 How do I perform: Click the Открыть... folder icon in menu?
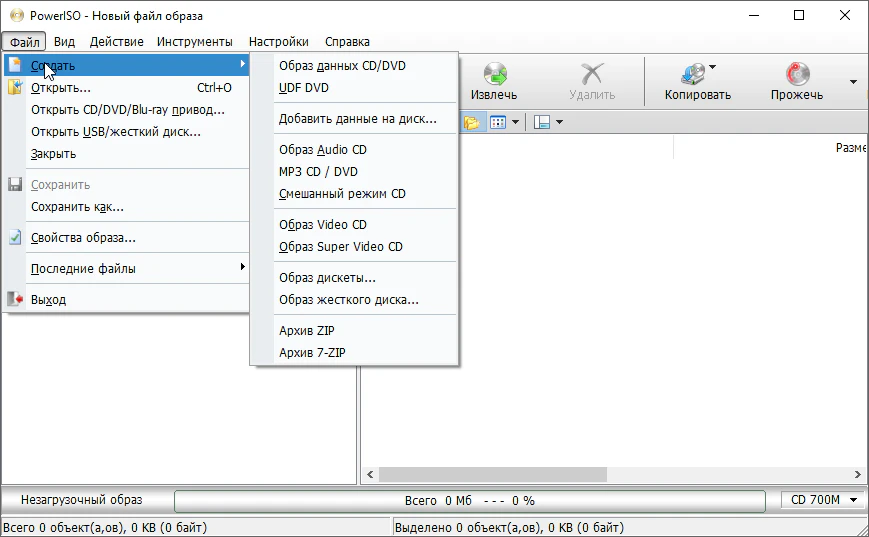click(x=15, y=87)
